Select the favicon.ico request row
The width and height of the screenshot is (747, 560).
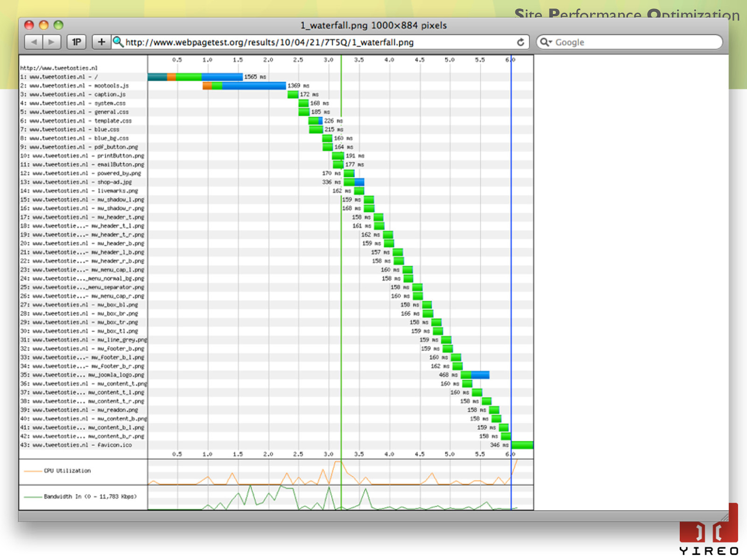(x=276, y=445)
